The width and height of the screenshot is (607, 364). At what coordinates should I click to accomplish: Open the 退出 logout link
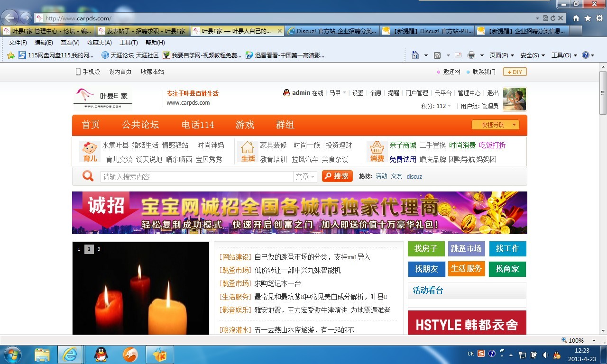pos(493,93)
